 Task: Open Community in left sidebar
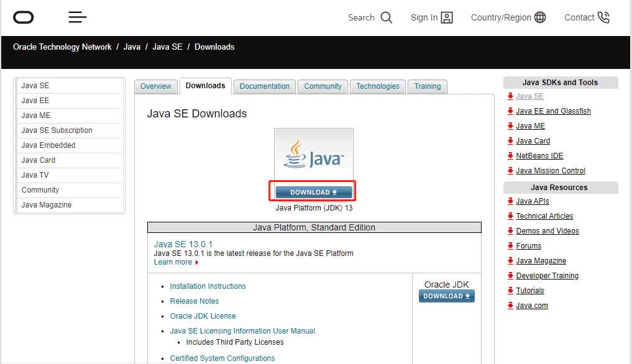pos(70,190)
